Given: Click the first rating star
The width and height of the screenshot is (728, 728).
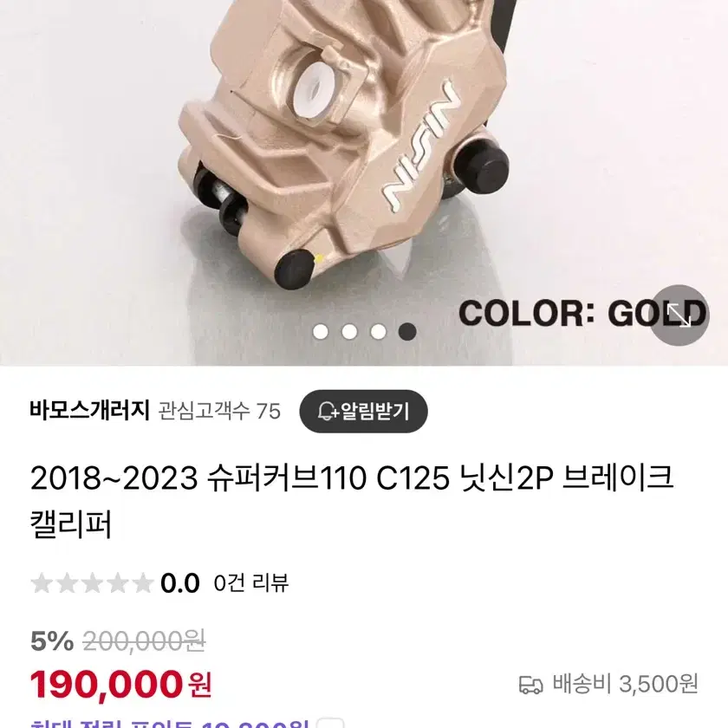Looking at the screenshot, I should tap(42, 583).
